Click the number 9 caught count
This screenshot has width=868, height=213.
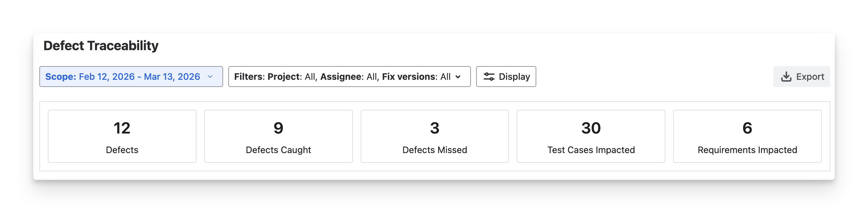click(x=278, y=128)
